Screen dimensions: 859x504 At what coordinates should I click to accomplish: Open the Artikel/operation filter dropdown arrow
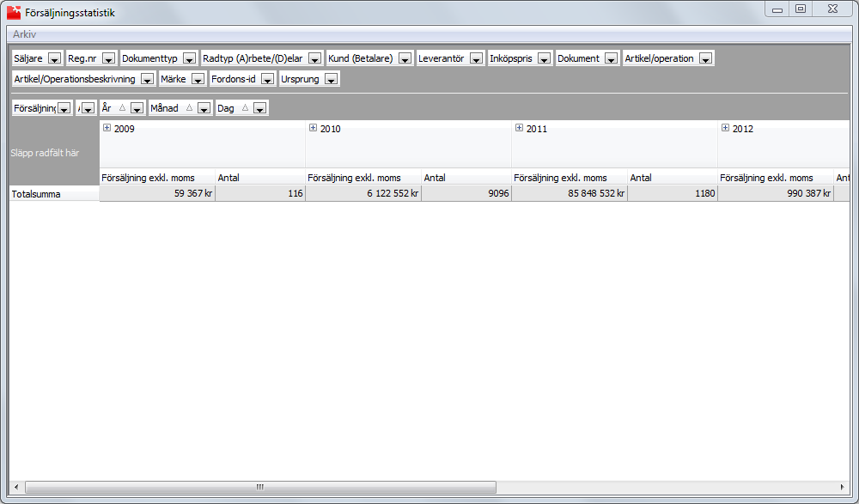point(705,58)
